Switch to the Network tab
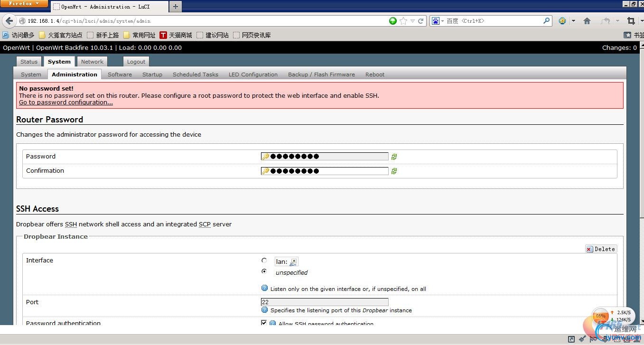 92,62
